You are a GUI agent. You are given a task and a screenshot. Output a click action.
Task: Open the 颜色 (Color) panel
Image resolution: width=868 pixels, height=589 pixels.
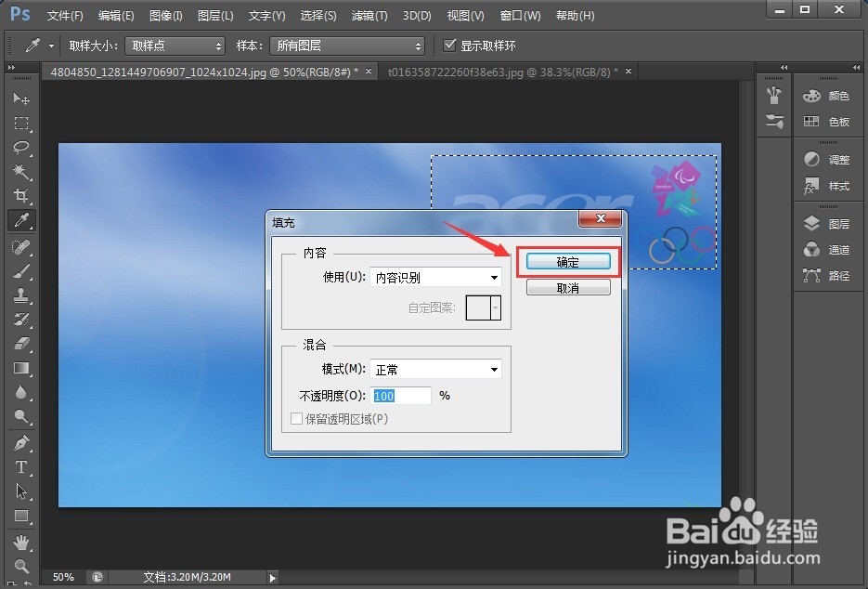pos(829,94)
